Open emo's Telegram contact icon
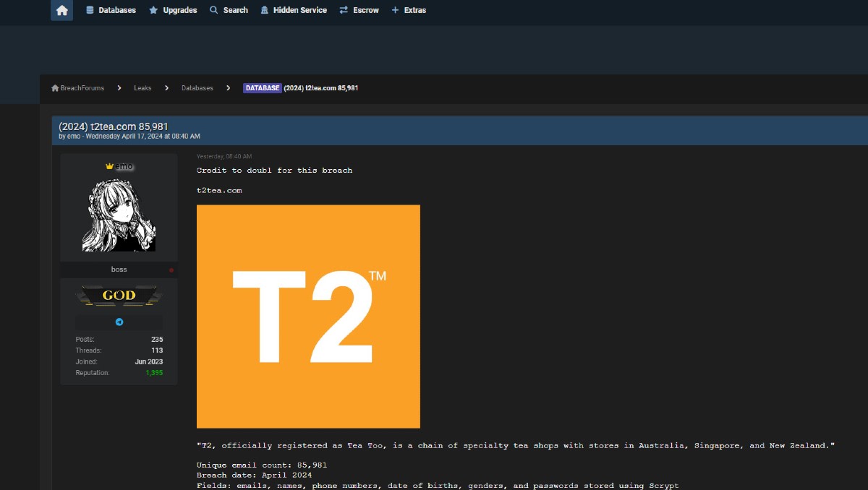The height and width of the screenshot is (490, 868). [x=119, y=322]
